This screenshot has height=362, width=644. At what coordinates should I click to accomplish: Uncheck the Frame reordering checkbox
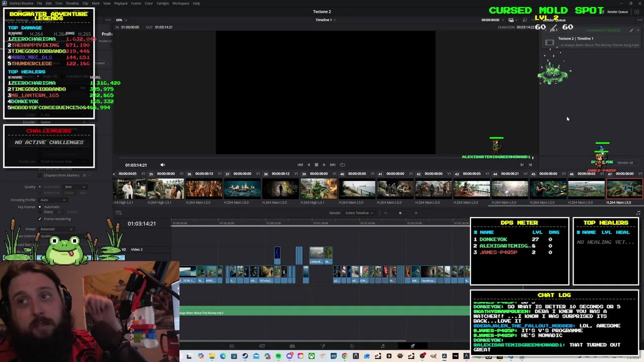40,219
